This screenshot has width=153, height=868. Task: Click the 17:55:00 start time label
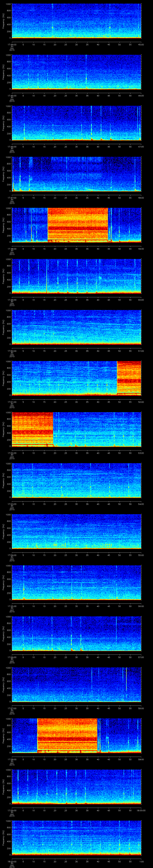pos(12,606)
